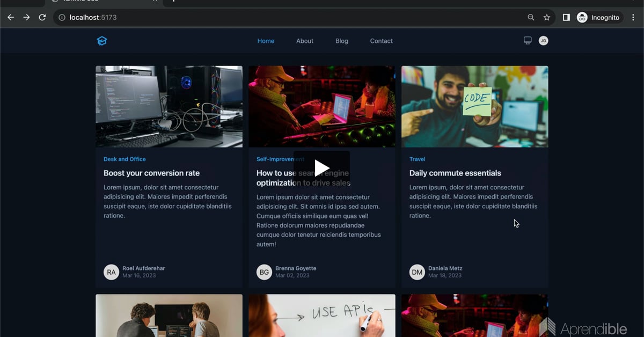Image resolution: width=644 pixels, height=337 pixels.
Task: Click the date Mar 16, 2023
Action: tap(139, 275)
